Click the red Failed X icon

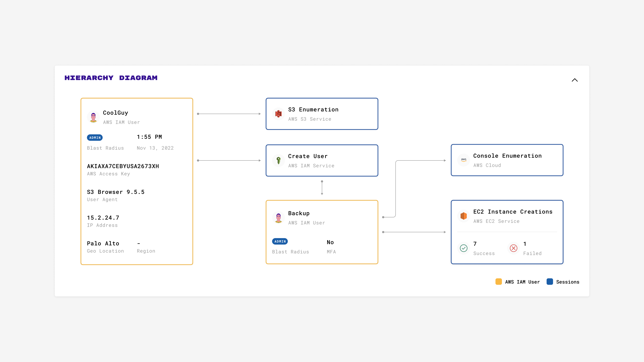click(x=514, y=248)
